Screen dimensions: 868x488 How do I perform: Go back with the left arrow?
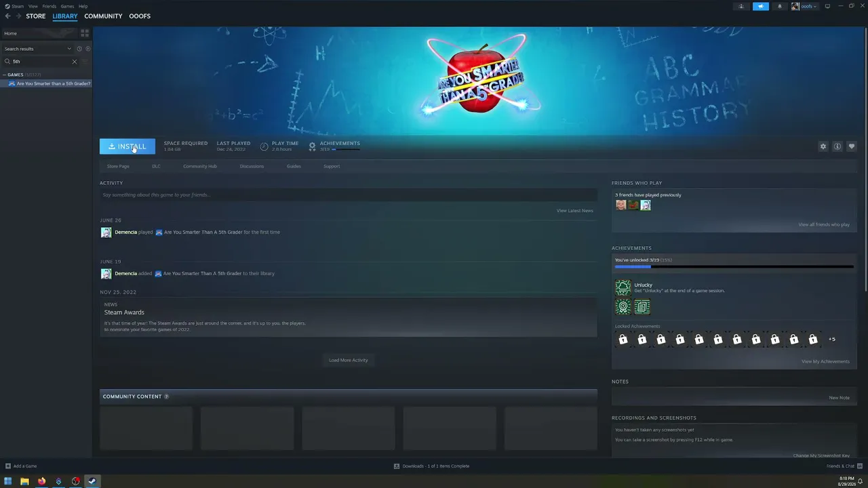point(7,16)
